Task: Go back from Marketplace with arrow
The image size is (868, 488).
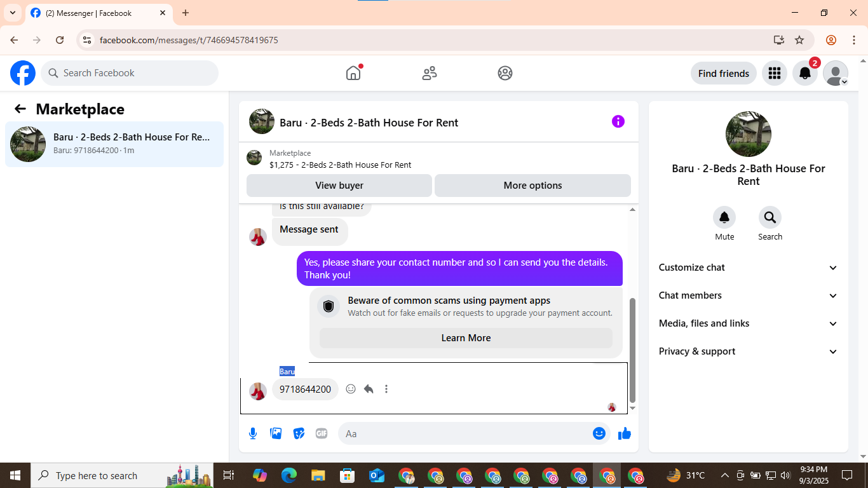Action: tap(20, 109)
